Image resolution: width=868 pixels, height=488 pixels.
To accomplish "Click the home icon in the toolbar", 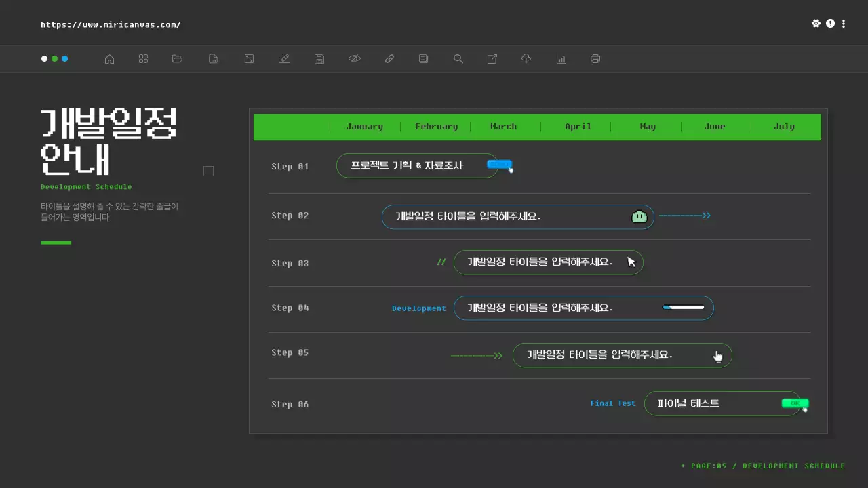I will tap(109, 59).
